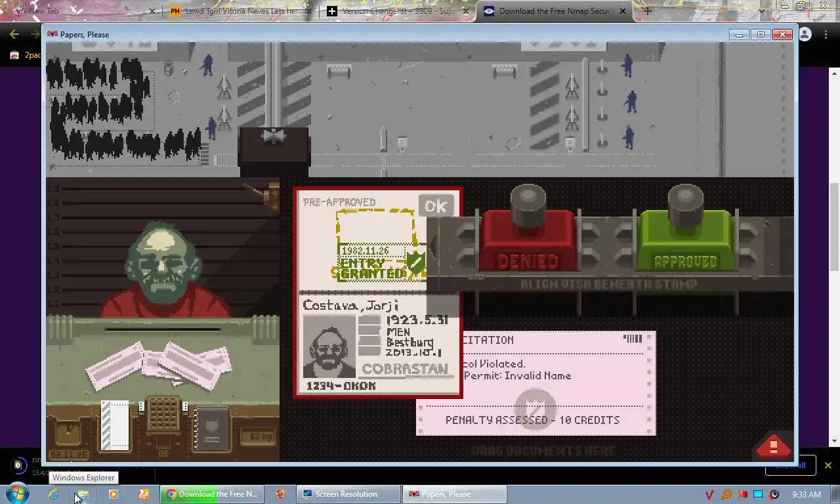Click the Costava, Jorji name on passport

point(350,306)
